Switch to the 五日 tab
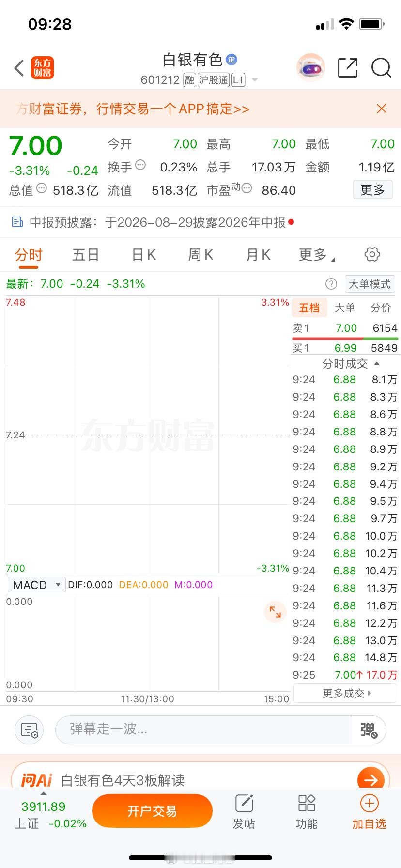 pyautogui.click(x=86, y=255)
